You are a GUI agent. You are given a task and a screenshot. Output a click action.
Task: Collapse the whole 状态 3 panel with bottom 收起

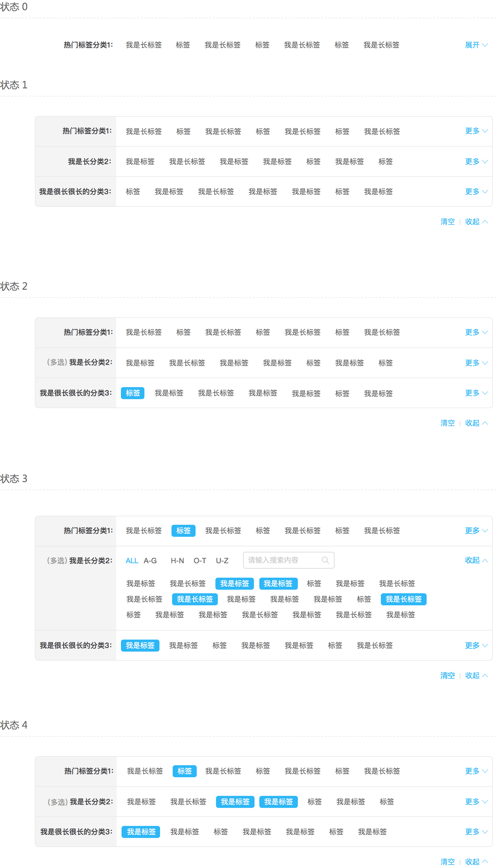pyautogui.click(x=476, y=675)
